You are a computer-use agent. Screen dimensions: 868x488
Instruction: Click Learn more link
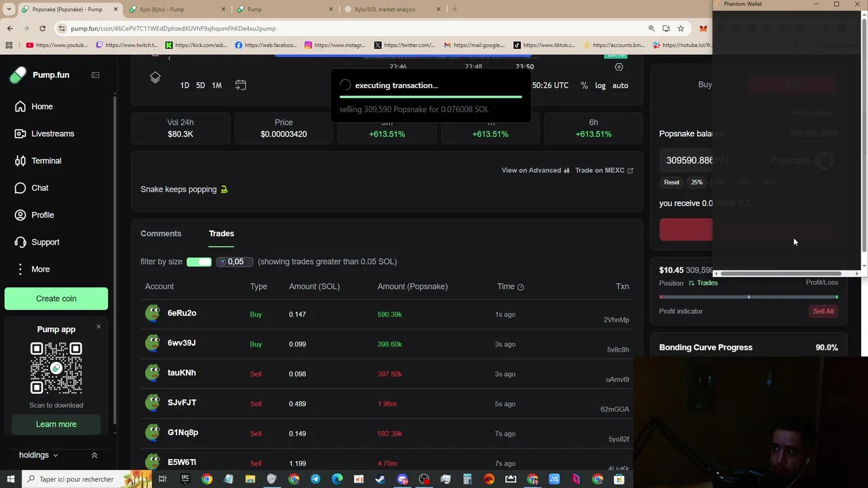pyautogui.click(x=56, y=424)
